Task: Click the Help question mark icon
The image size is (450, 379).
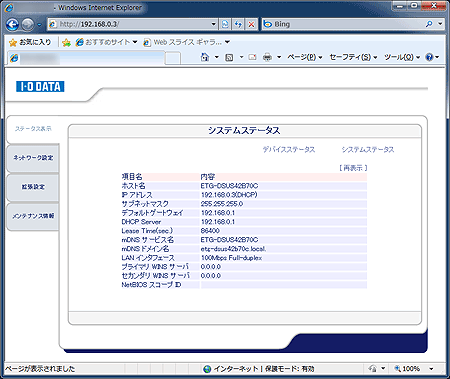Action: pyautogui.click(x=429, y=57)
